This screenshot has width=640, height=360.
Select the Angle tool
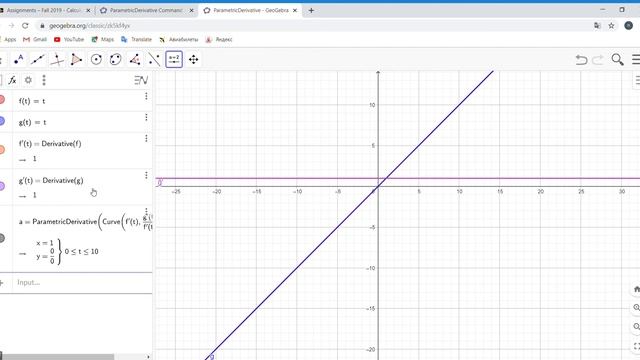[x=135, y=60]
